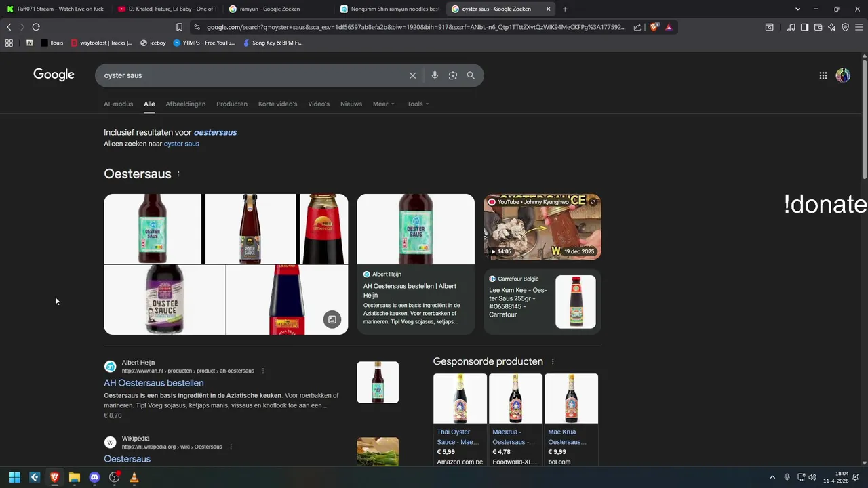Open Leo AI sparkle icon

831,27
